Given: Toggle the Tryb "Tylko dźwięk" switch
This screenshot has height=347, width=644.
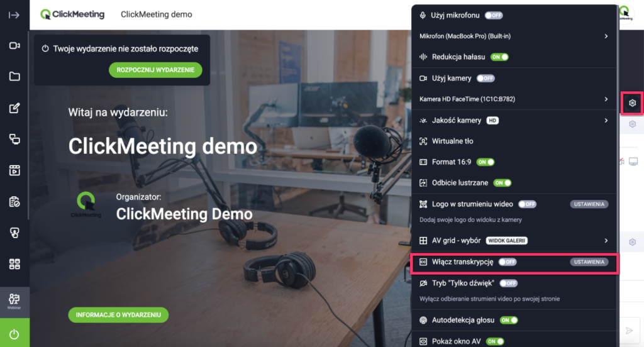Looking at the screenshot, I should tap(509, 284).
